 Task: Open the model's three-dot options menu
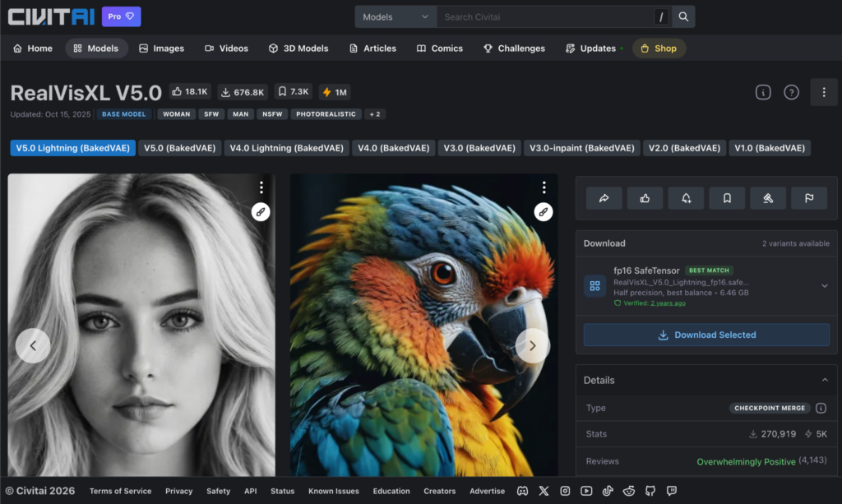tap(824, 92)
